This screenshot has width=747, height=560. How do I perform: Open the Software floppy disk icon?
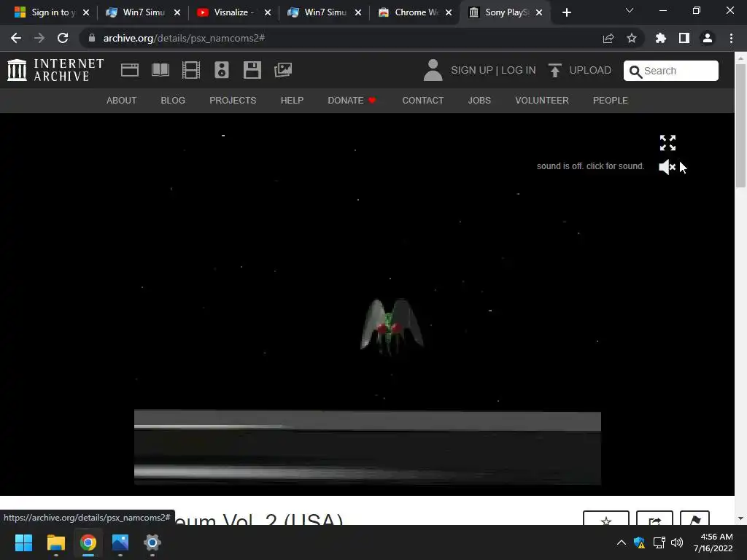[252, 70]
